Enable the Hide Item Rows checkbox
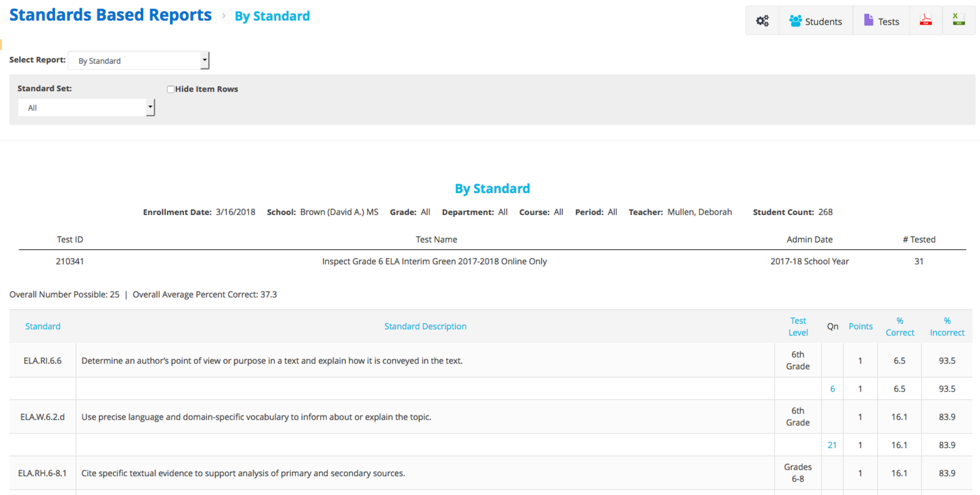 pyautogui.click(x=170, y=89)
